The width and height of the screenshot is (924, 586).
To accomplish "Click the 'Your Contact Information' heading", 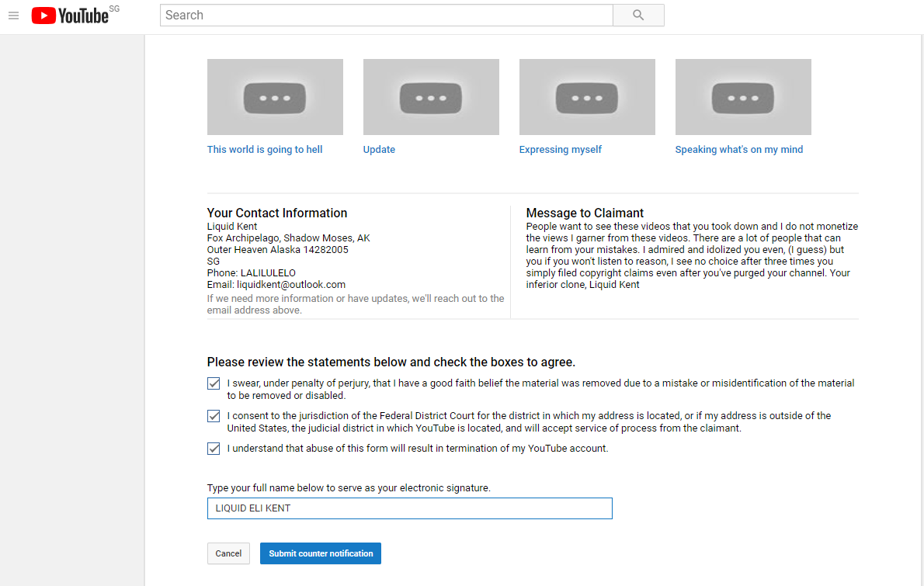I will pos(277,213).
